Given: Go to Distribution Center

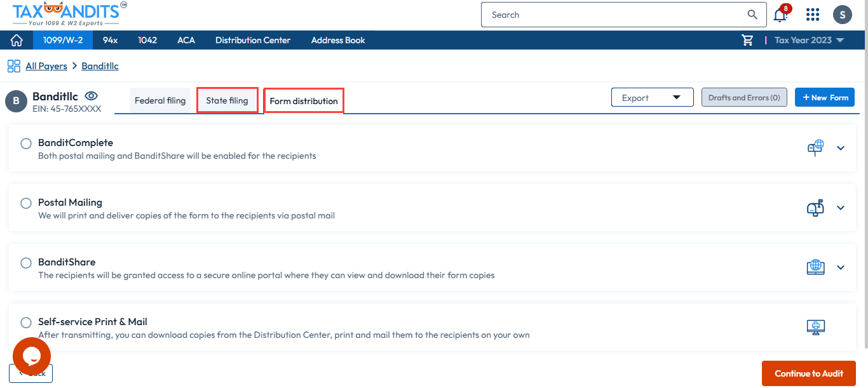Looking at the screenshot, I should (253, 40).
